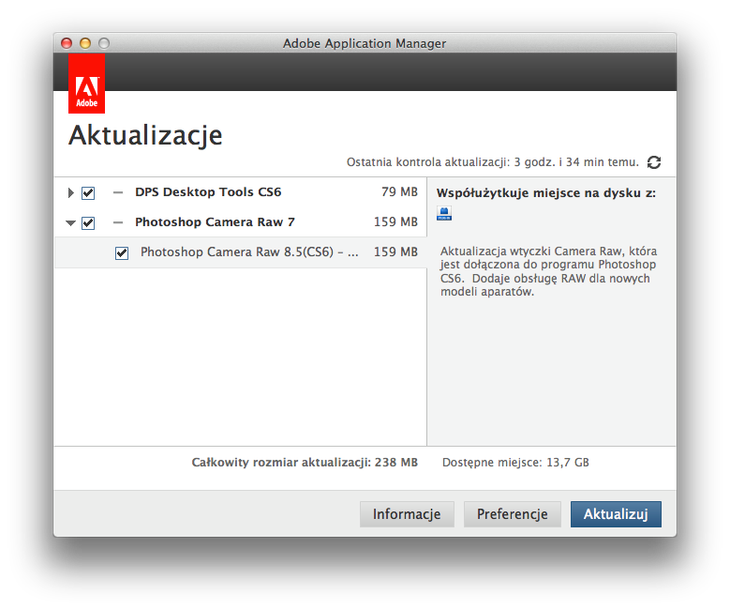Minimize the window with the yellow button
730x610 pixels.
(85, 43)
